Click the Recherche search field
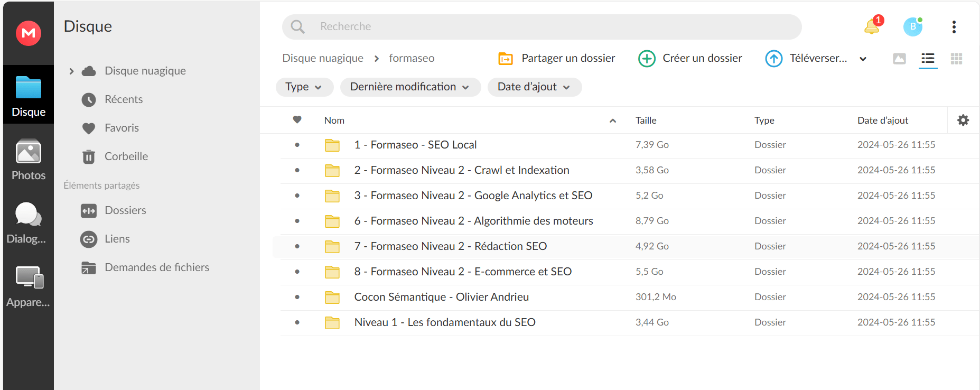Viewport: 980px width, 390px height. [x=542, y=26]
